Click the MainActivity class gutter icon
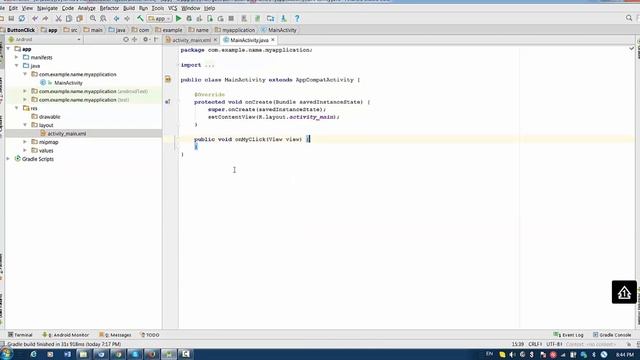640x360 pixels. [168, 79]
